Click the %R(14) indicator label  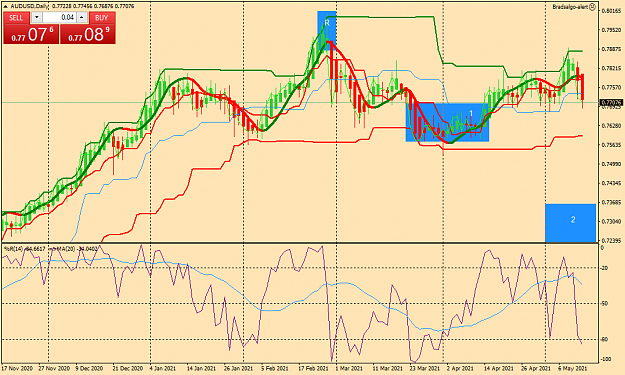point(14,249)
